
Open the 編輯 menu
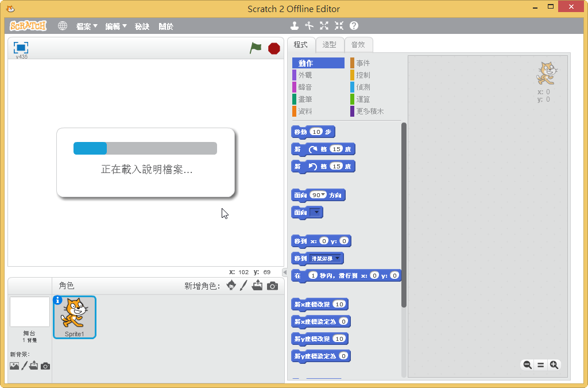click(116, 26)
